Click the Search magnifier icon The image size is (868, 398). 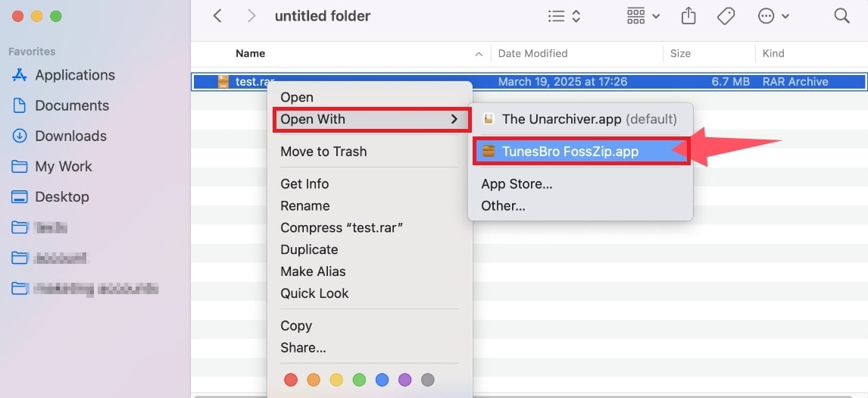841,16
